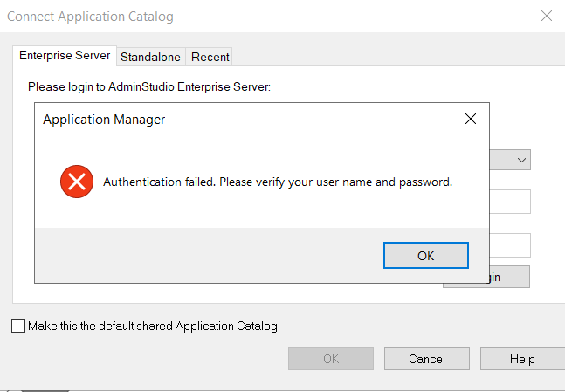
Task: Select the Recent tab
Action: 210,57
